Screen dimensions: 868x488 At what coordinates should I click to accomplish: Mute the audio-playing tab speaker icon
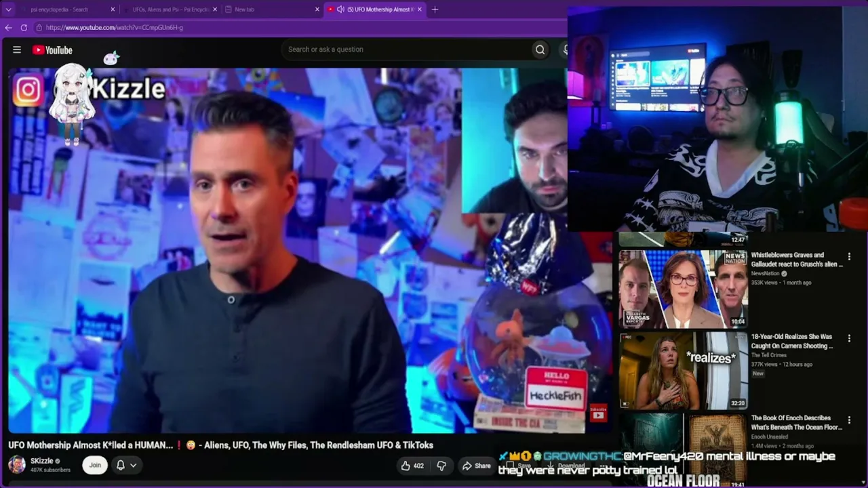pyautogui.click(x=340, y=9)
